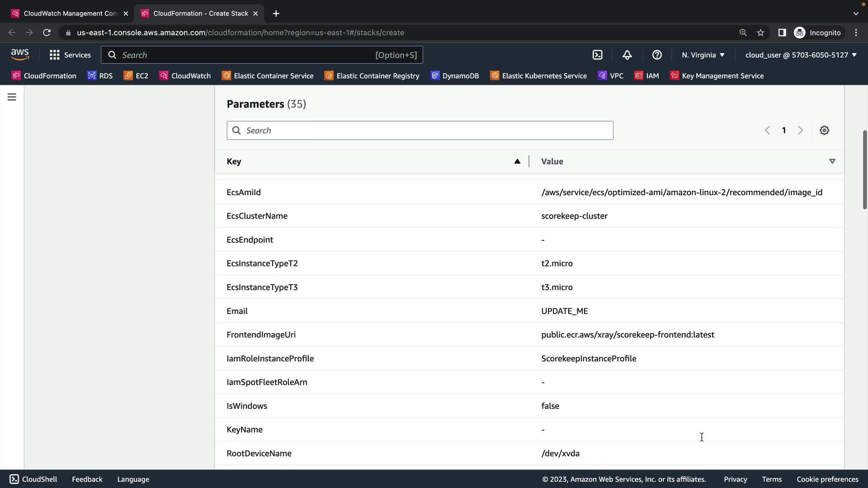Expand the N. Virginia region dropdown
Image resolution: width=868 pixels, height=488 pixels.
703,55
